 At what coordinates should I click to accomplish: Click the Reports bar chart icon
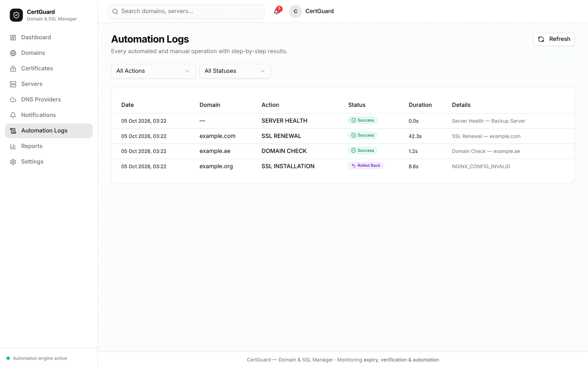tap(13, 146)
